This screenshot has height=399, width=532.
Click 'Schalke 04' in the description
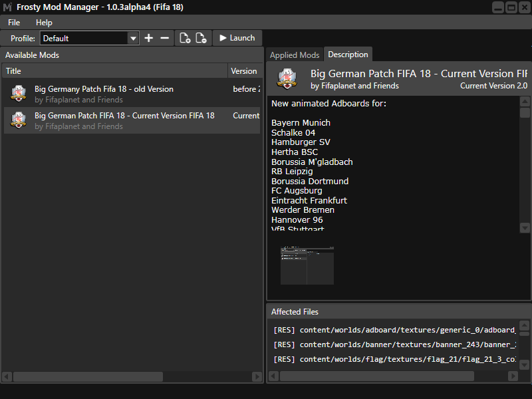[x=293, y=132]
